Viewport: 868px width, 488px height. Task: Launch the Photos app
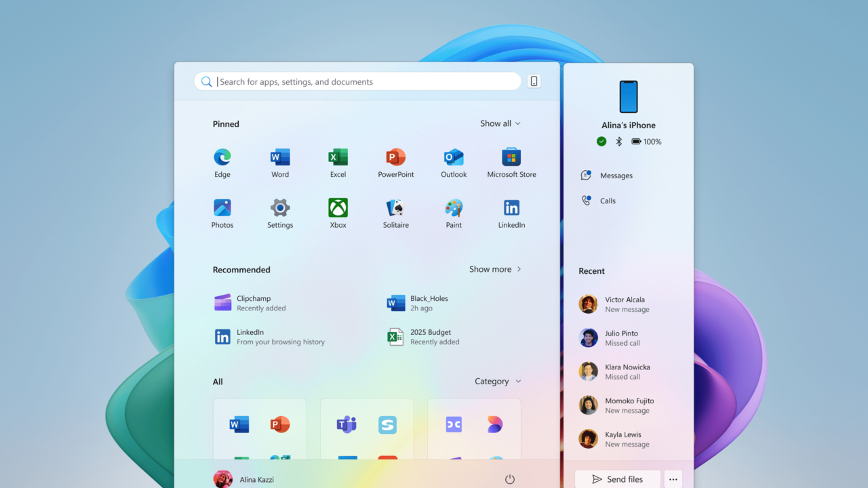(222, 212)
